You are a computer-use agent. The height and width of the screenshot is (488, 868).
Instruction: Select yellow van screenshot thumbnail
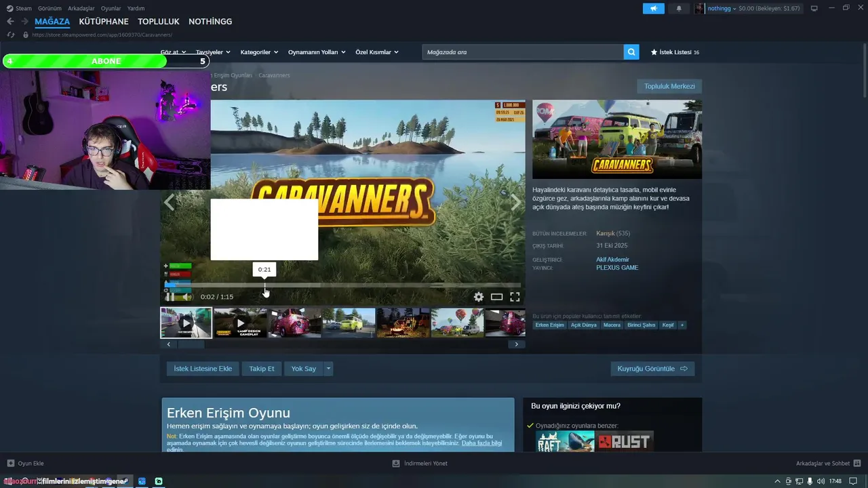[349, 323]
